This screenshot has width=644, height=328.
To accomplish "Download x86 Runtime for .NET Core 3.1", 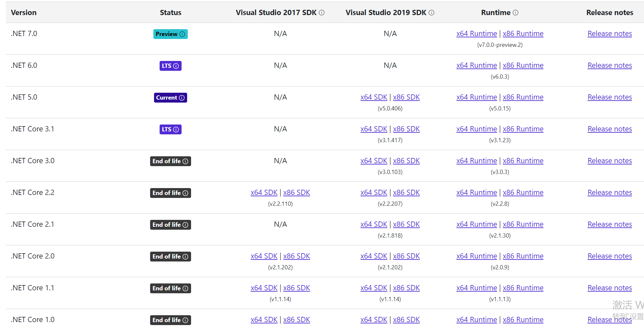I will tap(523, 129).
